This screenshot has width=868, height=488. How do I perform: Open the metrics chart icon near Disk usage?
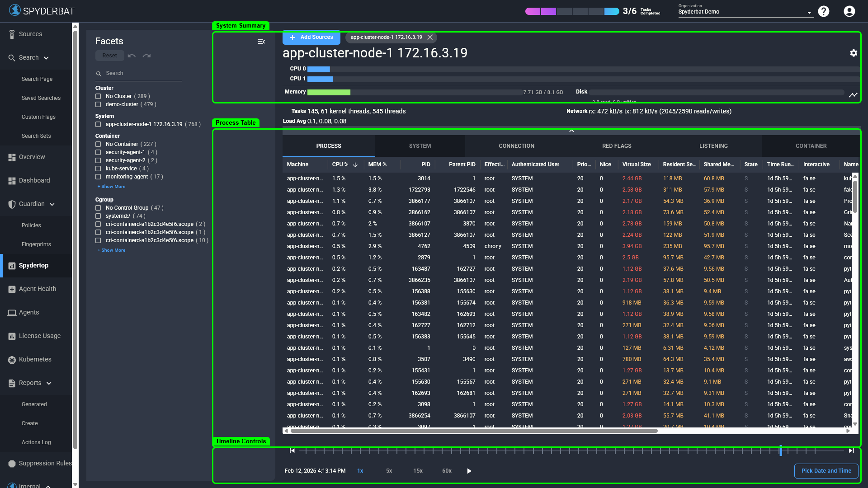[853, 95]
